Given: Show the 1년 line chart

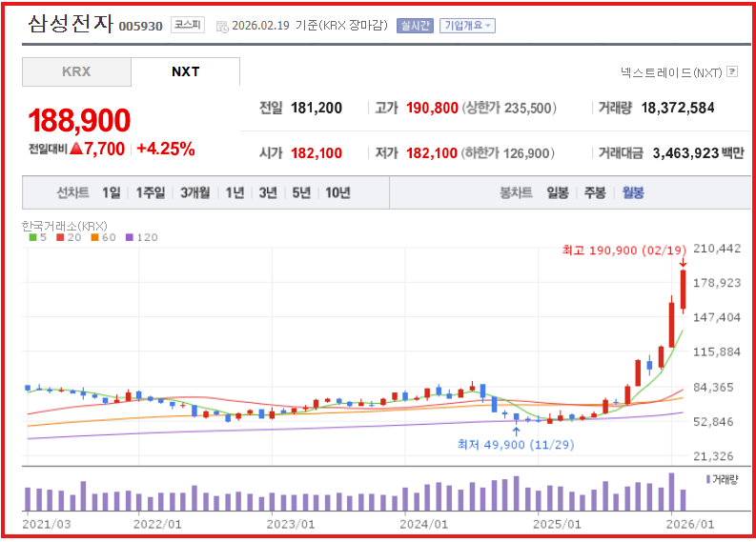Looking at the screenshot, I should pos(235,192).
